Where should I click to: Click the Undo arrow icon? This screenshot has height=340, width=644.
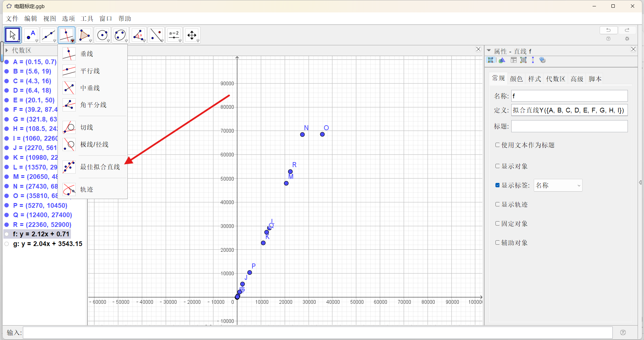click(x=608, y=30)
